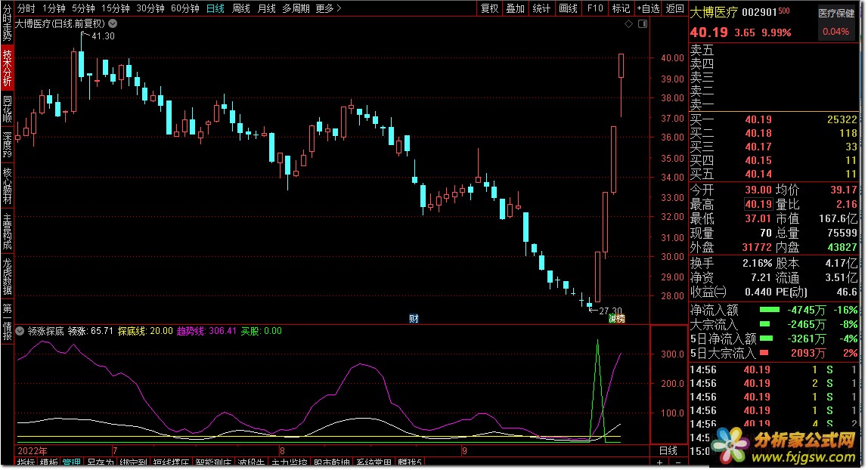The image size is (868, 470).
Task: Click the 5日大宗流入 value 2093万
Action: point(808,353)
